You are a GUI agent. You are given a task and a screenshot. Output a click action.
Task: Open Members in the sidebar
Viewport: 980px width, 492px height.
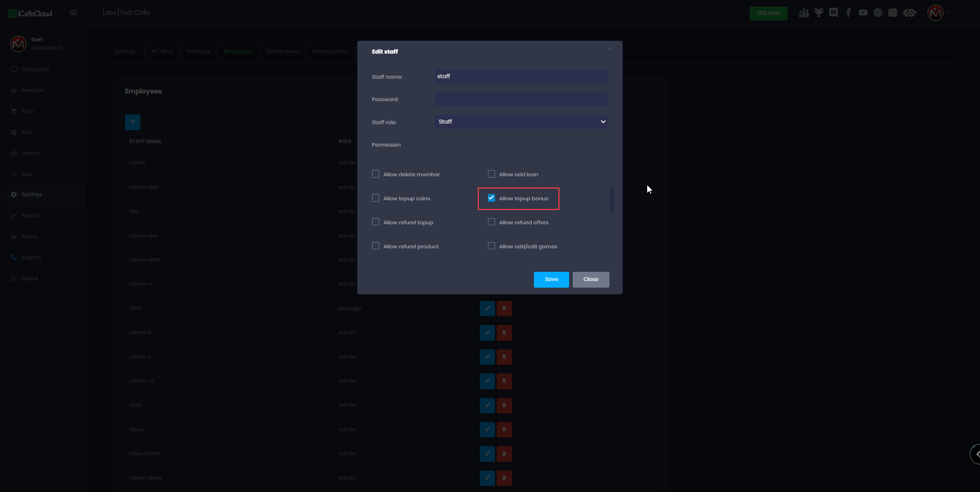point(33,90)
